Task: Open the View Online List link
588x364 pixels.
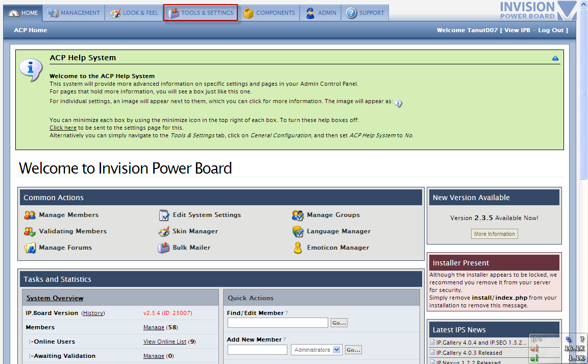Action: (x=165, y=342)
